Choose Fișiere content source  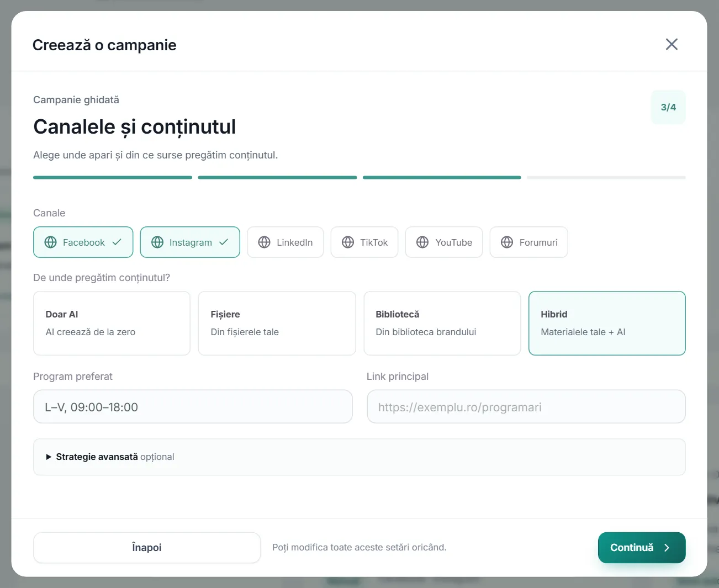pos(277,324)
